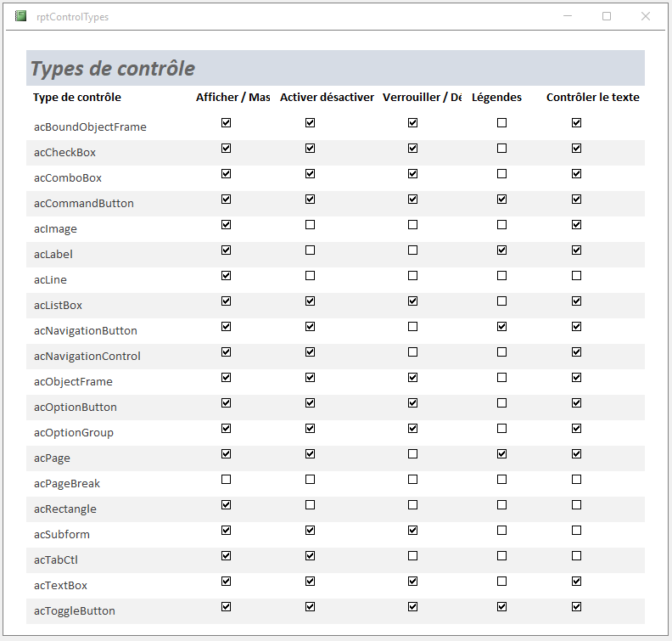672x641 pixels.
Task: Maximize the rptControlTypes window
Action: [607, 16]
